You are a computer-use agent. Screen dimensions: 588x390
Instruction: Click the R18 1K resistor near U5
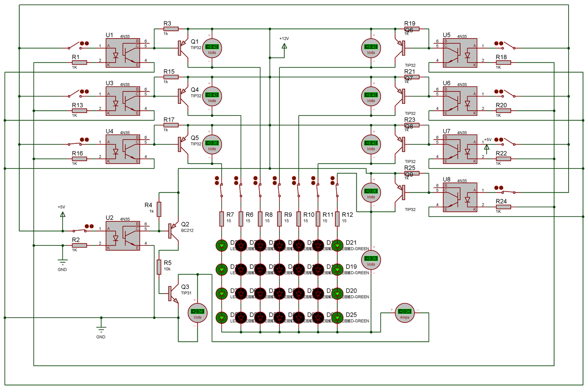pyautogui.click(x=503, y=63)
